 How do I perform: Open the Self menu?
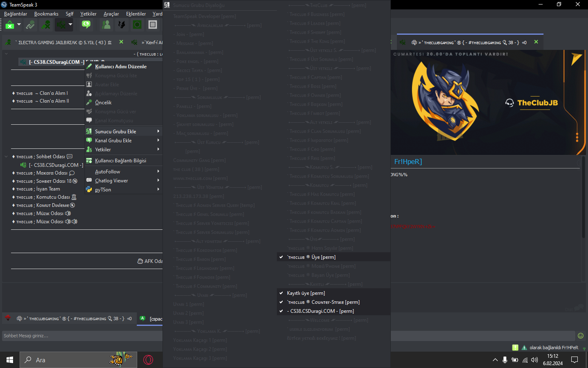click(69, 14)
